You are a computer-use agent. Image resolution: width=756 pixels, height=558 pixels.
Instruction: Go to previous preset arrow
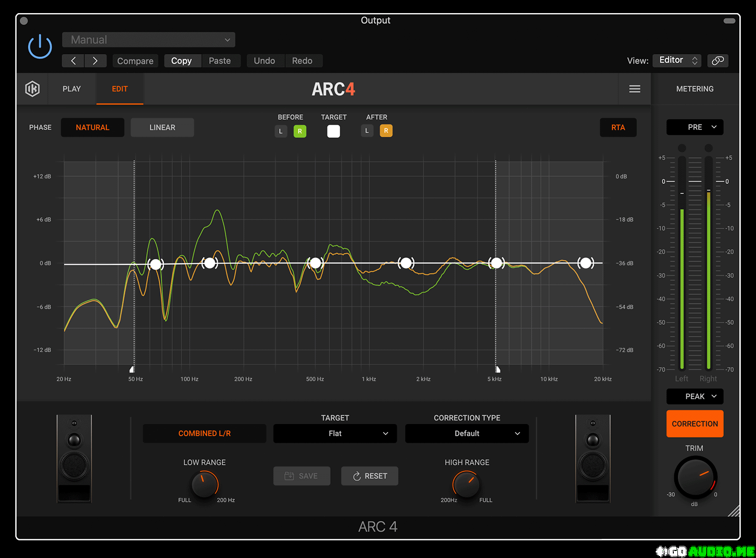(x=73, y=61)
